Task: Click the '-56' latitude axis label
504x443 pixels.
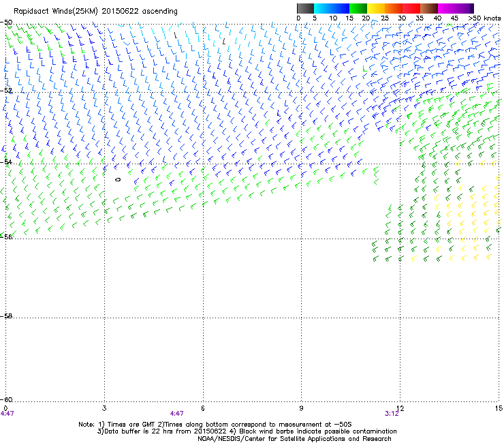Action: pyautogui.click(x=6, y=236)
